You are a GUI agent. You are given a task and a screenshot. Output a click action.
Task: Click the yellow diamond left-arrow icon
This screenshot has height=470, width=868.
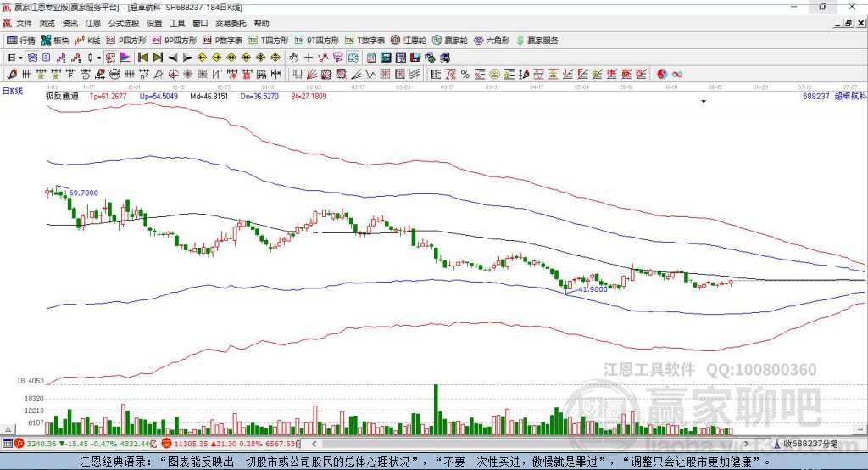click(202, 58)
